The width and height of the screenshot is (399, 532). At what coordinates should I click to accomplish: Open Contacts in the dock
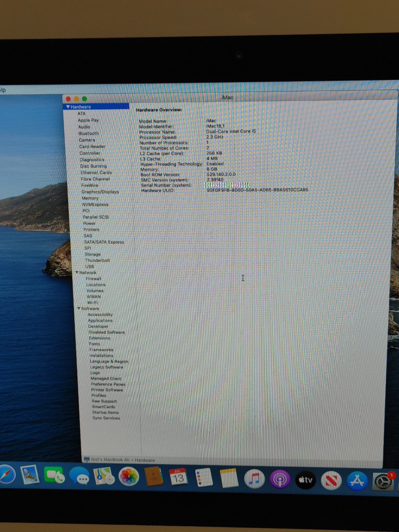153,477
